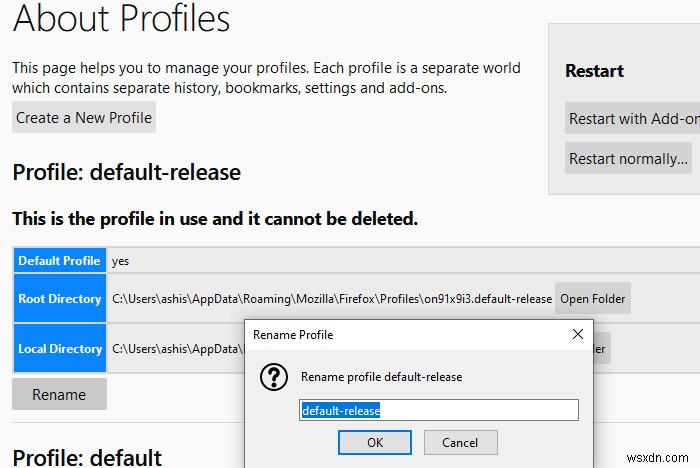The image size is (700, 468).
Task: Click the Root Directory path text
Action: pyautogui.click(x=331, y=298)
